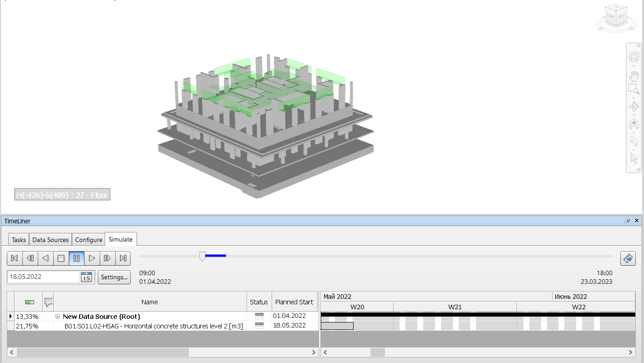Image resolution: width=644 pixels, height=363 pixels.
Task: Click the task table's left scroll arrow
Action: [x=12, y=353]
